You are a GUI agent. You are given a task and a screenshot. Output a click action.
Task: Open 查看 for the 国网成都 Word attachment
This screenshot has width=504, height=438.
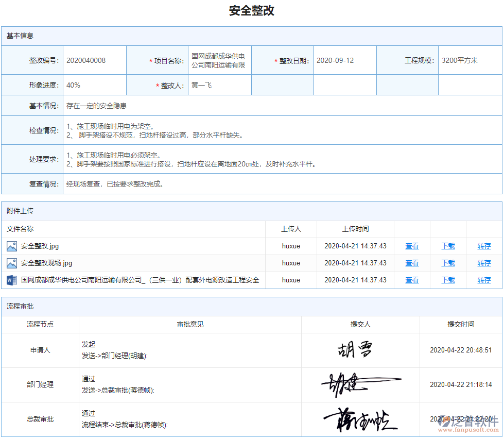click(x=411, y=280)
